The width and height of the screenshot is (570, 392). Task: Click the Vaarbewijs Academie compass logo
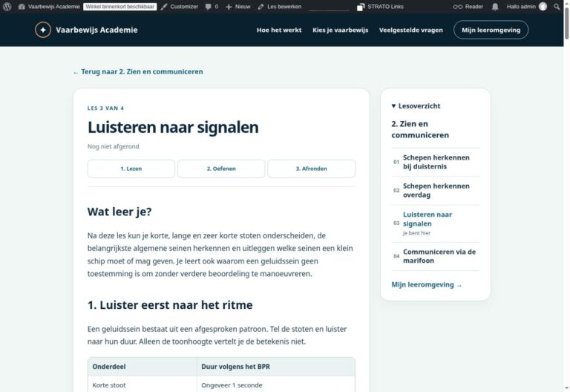[43, 30]
